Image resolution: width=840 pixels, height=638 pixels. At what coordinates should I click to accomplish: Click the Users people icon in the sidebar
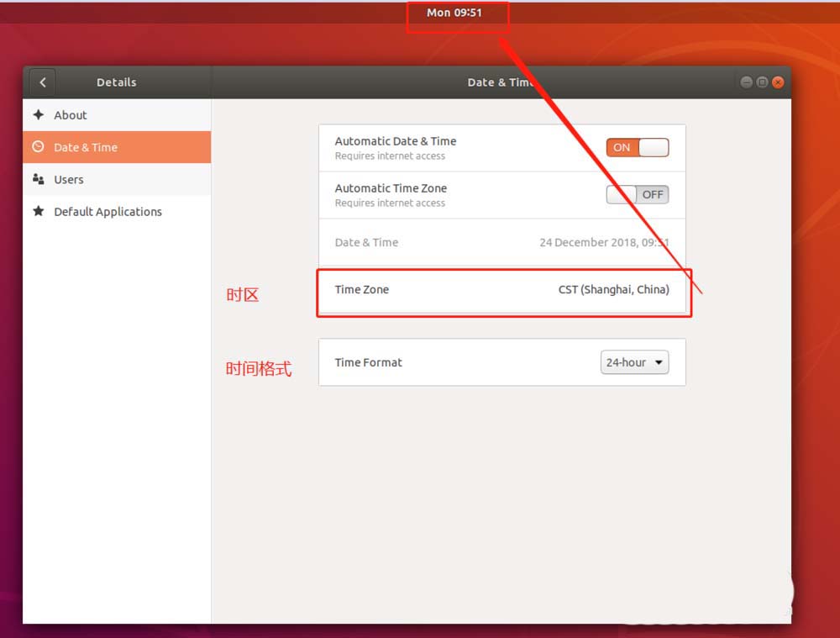(39, 179)
